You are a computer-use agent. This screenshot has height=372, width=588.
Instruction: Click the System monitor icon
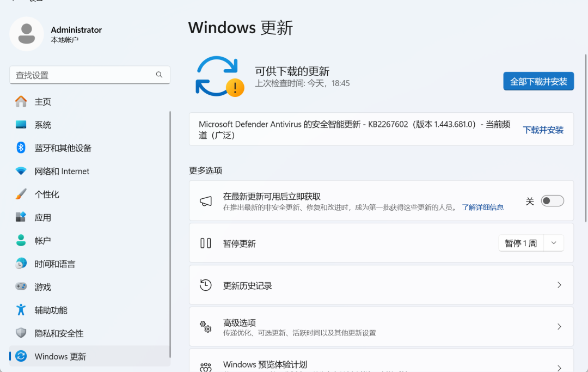click(x=21, y=125)
